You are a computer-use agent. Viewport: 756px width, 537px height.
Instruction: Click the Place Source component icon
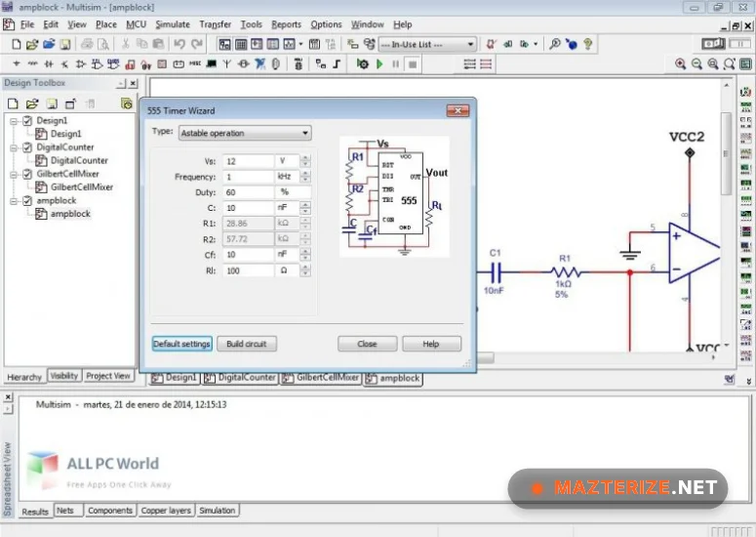17,63
